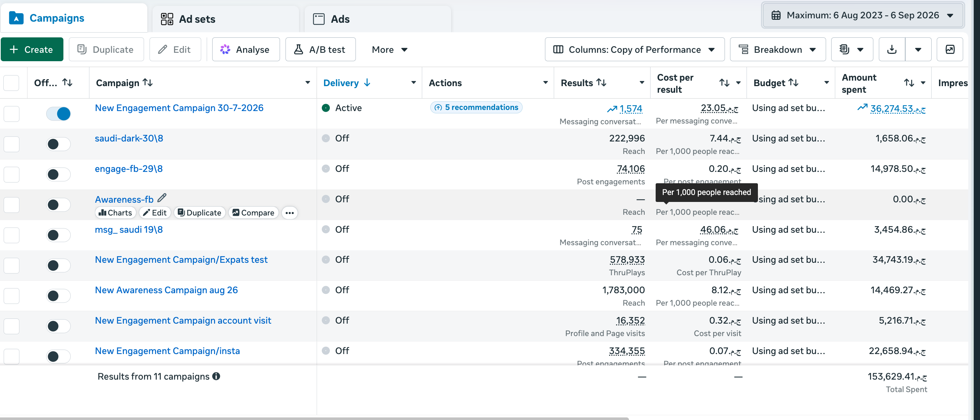Open the date range dropdown
This screenshot has height=420, width=980.
click(862, 15)
